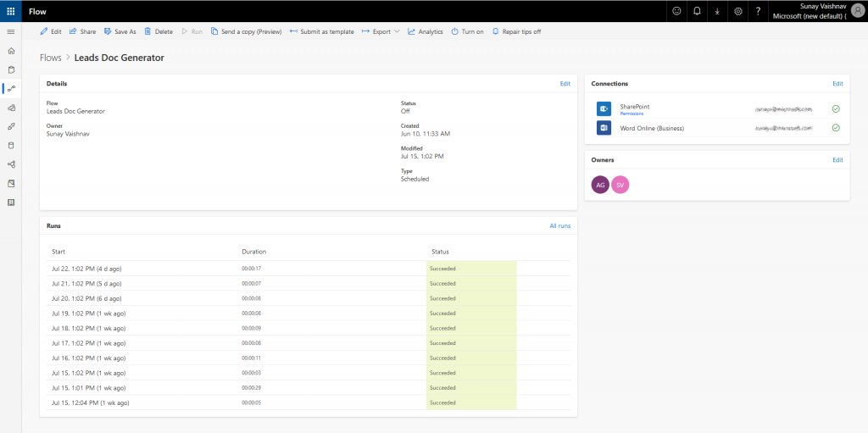Collapse the left navigation hamburger menu

click(x=10, y=31)
